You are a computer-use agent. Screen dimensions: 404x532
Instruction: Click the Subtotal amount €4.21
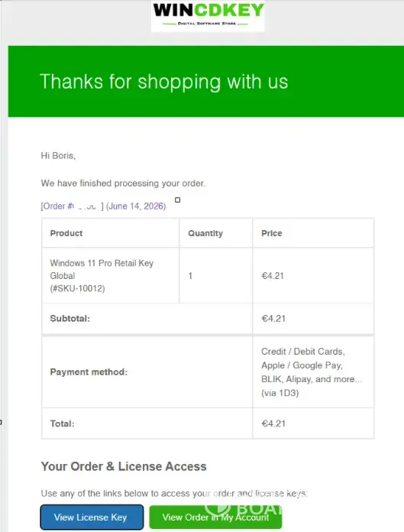click(x=273, y=318)
